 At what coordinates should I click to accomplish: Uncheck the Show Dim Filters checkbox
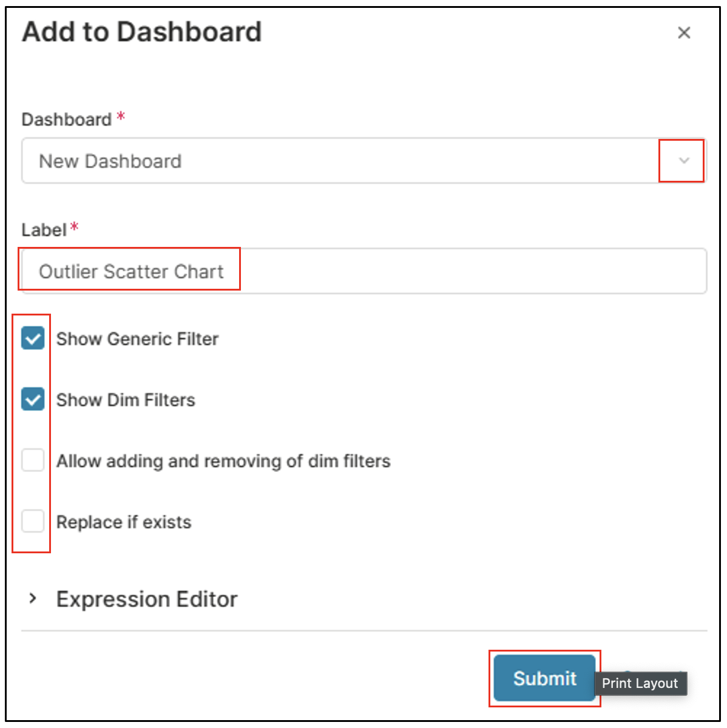click(x=33, y=399)
